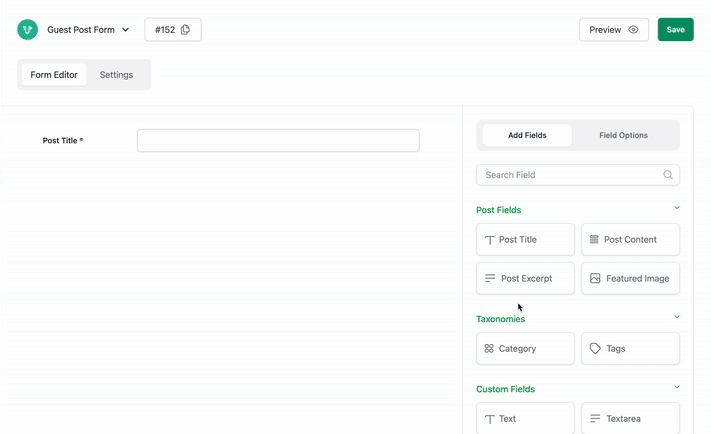
Task: Add the Textarea custom field
Action: (630, 419)
